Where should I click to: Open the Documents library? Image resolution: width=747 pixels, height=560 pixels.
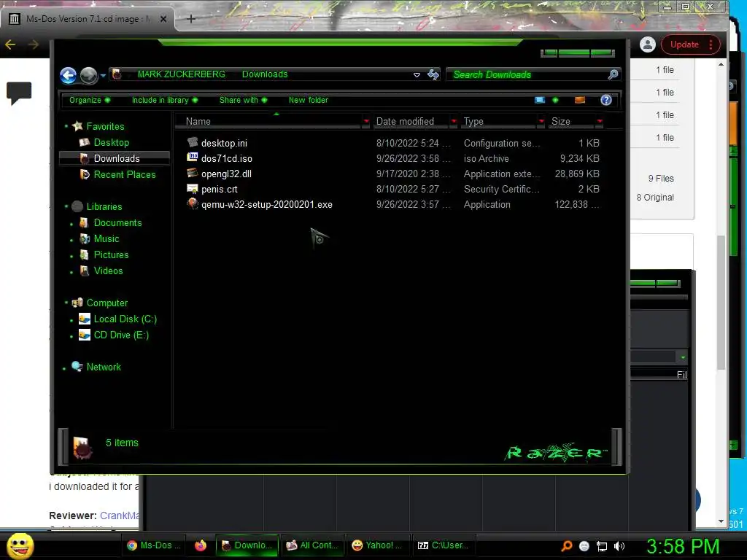pyautogui.click(x=117, y=223)
